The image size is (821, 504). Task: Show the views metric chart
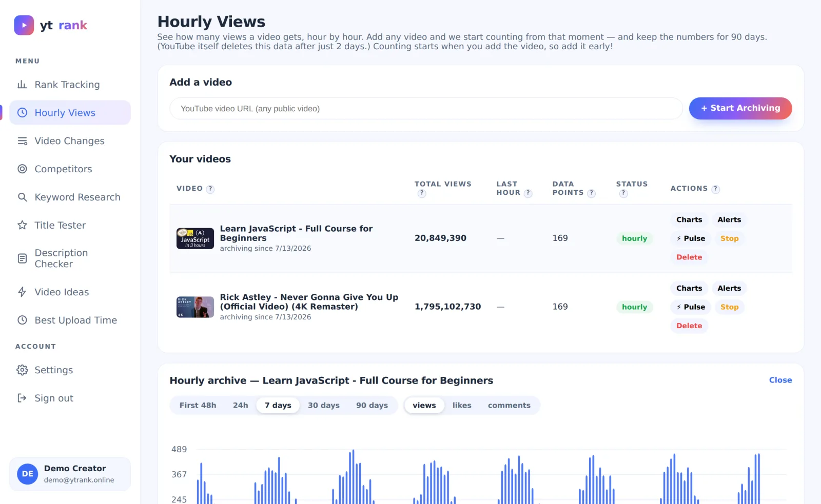click(x=424, y=405)
